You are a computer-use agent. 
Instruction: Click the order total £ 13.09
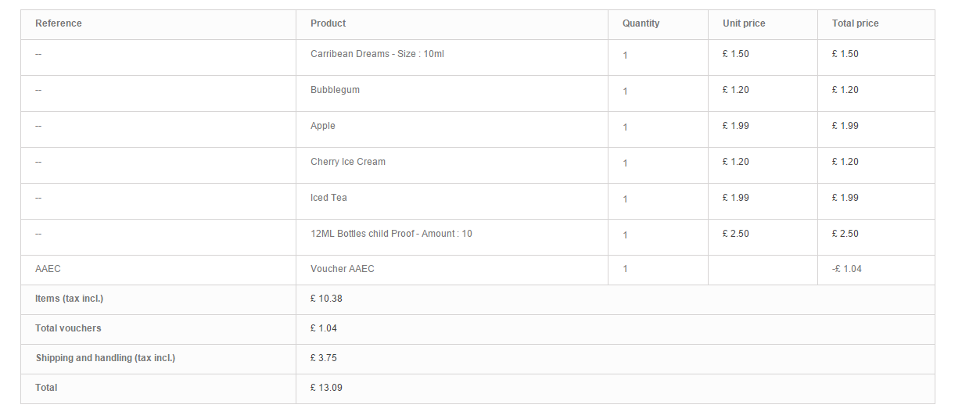pos(326,388)
